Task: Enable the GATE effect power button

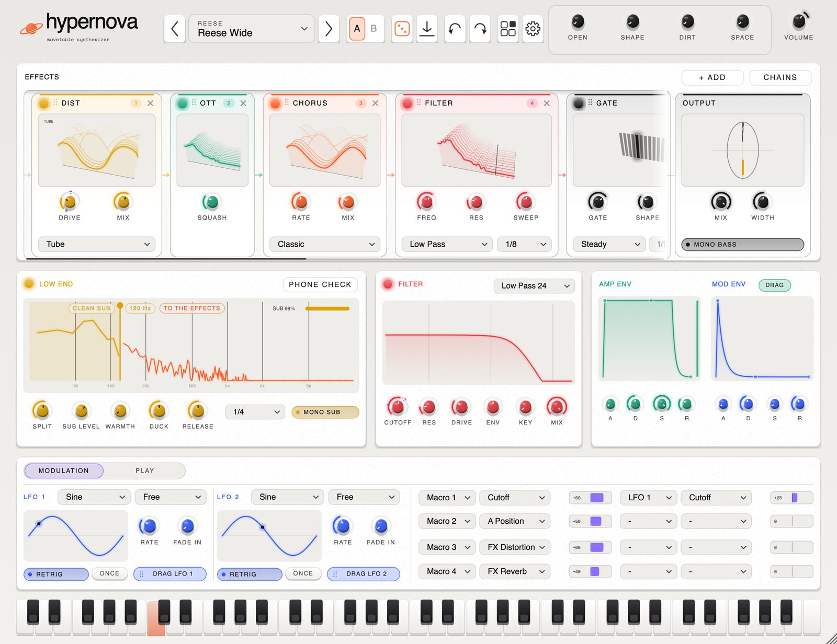Action: [579, 103]
